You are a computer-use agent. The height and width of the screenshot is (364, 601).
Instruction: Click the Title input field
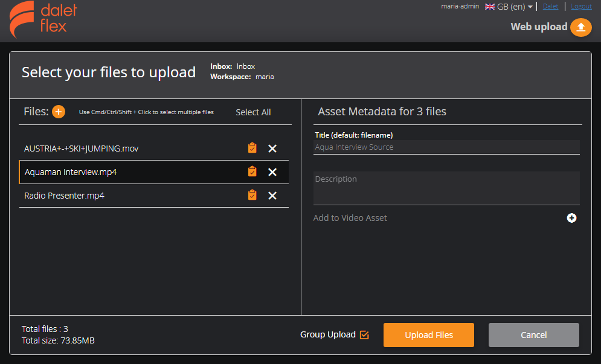(446, 147)
